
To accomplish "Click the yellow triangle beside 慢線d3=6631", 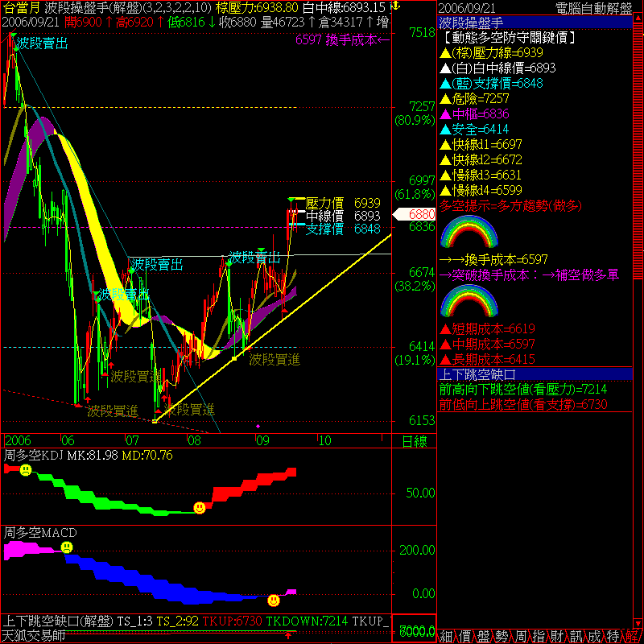I will pos(445,175).
